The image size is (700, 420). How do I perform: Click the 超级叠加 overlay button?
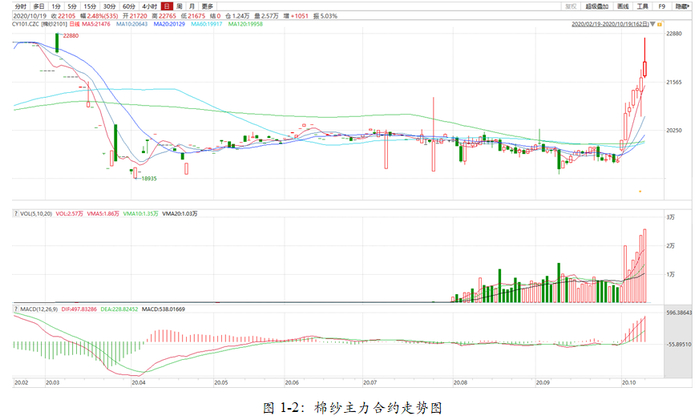[597, 6]
